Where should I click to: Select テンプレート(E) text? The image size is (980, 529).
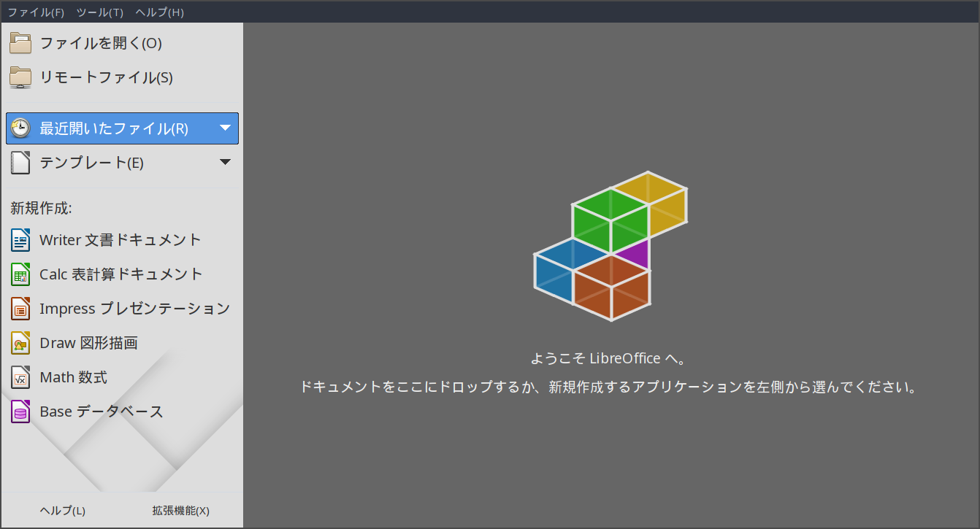pyautogui.click(x=91, y=163)
